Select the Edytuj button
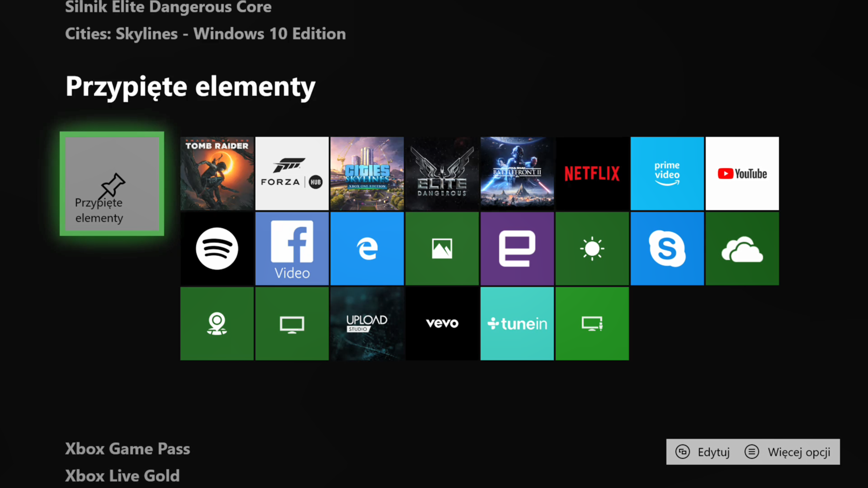 [703, 452]
